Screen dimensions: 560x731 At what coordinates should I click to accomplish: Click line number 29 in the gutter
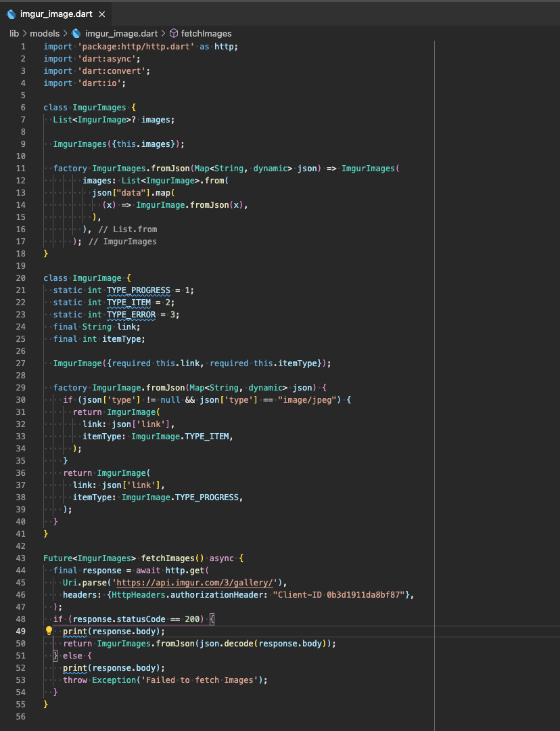point(21,387)
